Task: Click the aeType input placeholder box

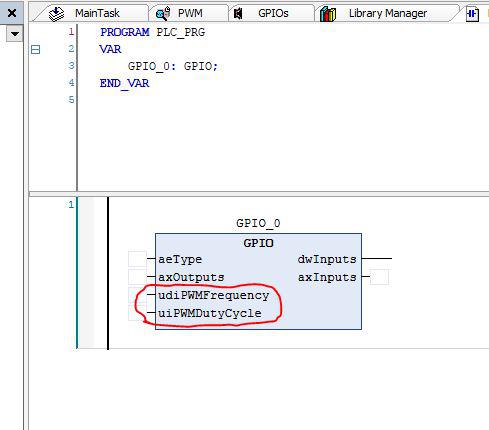Action: (x=137, y=259)
